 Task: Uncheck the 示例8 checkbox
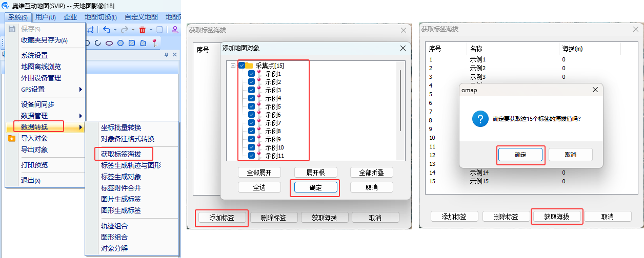click(251, 131)
